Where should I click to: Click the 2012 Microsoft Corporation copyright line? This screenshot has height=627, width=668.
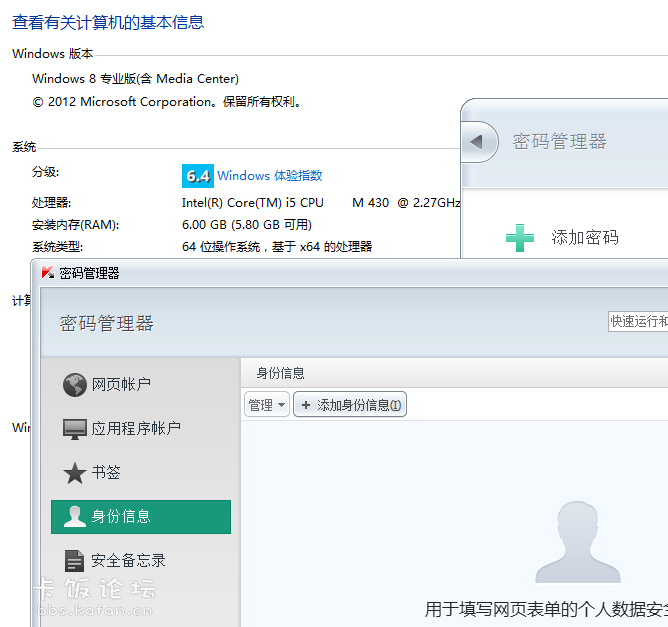click(166, 102)
